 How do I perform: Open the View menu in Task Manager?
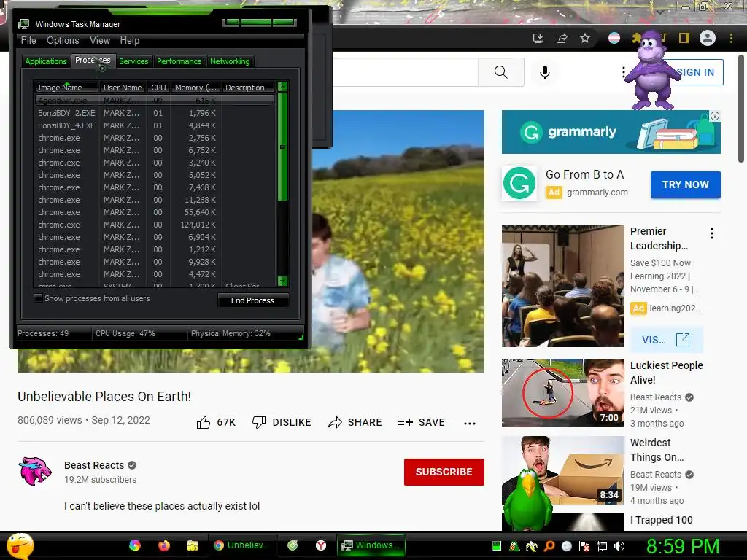coord(100,41)
